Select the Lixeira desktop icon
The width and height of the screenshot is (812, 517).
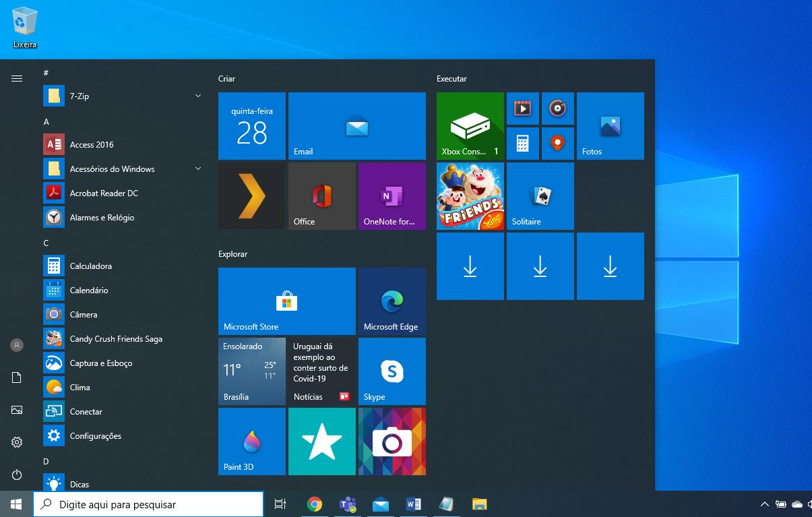25,28
